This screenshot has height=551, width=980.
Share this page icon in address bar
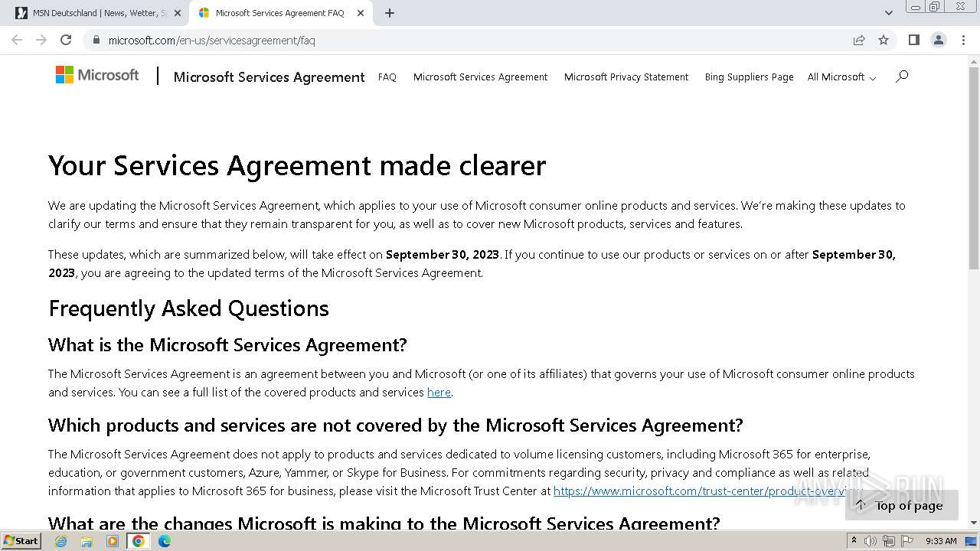coord(859,41)
